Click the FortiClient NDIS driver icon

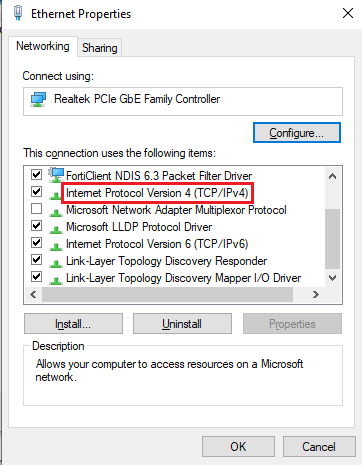pos(56,175)
